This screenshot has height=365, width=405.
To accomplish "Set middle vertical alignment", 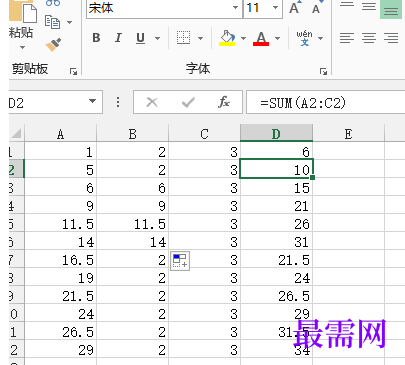I will click(369, 6).
